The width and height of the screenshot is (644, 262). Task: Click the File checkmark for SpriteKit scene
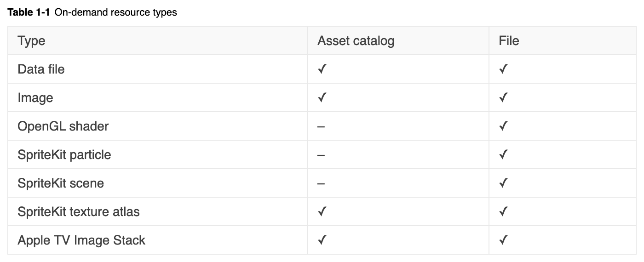point(503,183)
